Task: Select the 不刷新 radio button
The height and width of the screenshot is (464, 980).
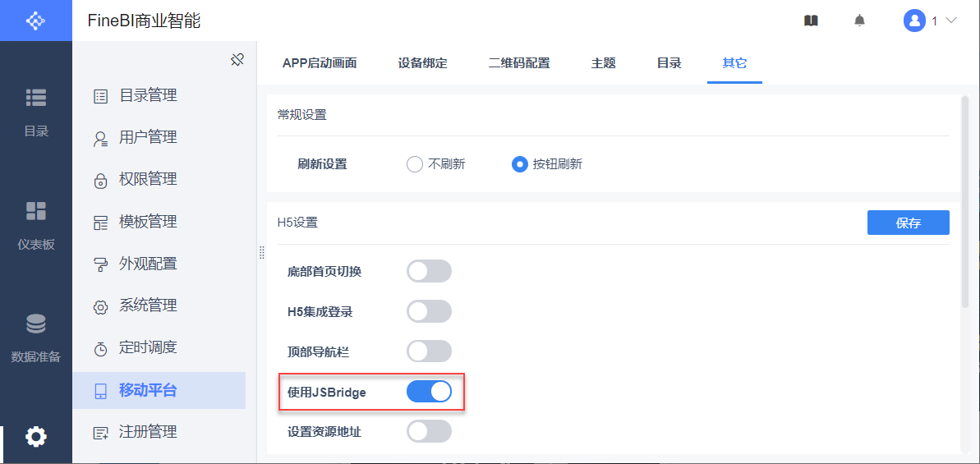Action: [x=415, y=164]
